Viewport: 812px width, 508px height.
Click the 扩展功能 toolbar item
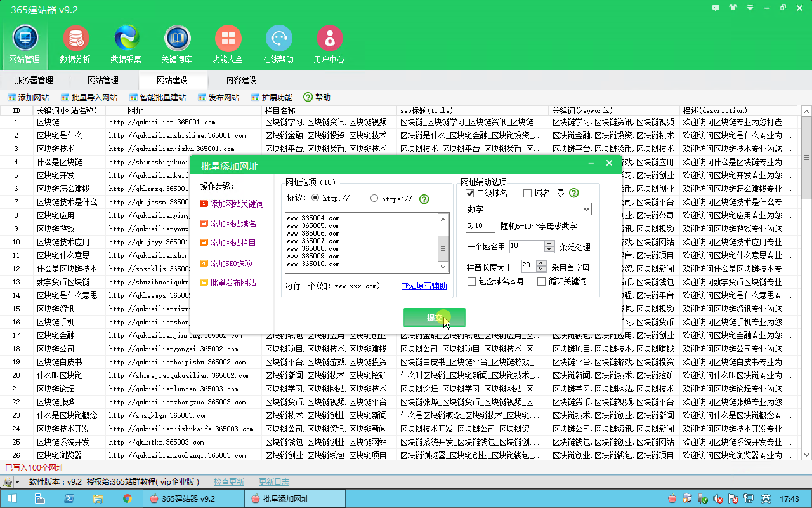click(x=272, y=98)
